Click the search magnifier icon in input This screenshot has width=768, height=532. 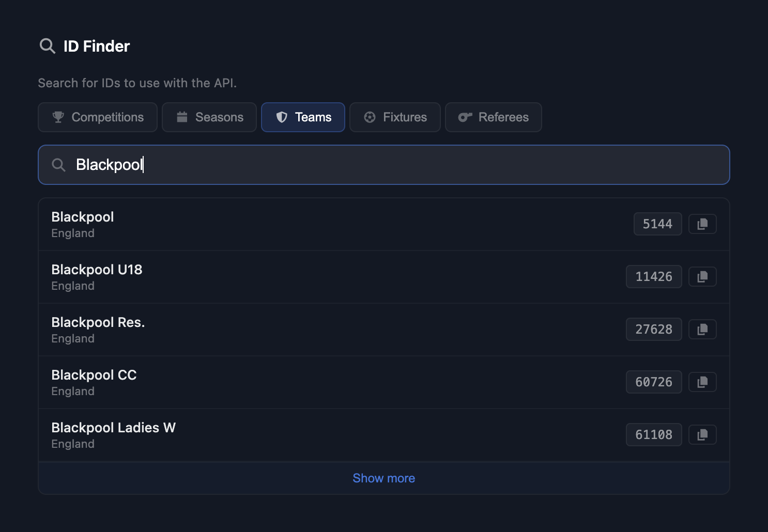click(x=59, y=165)
